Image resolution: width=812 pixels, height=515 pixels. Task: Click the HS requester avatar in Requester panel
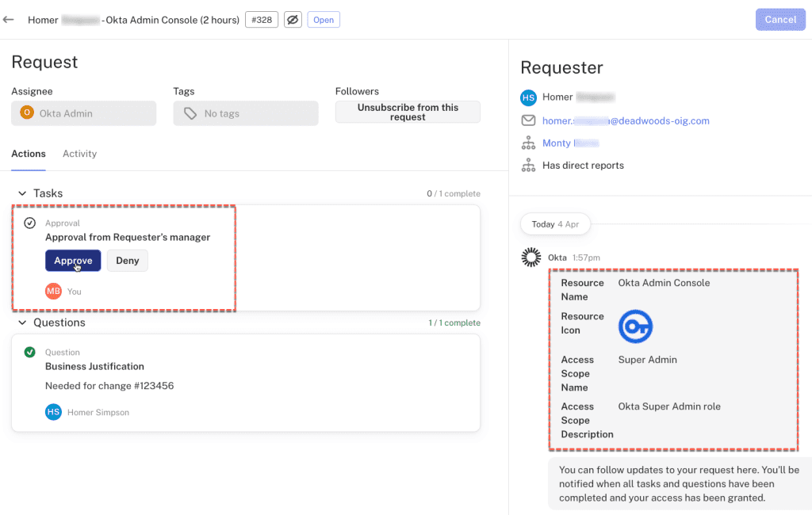coord(528,97)
